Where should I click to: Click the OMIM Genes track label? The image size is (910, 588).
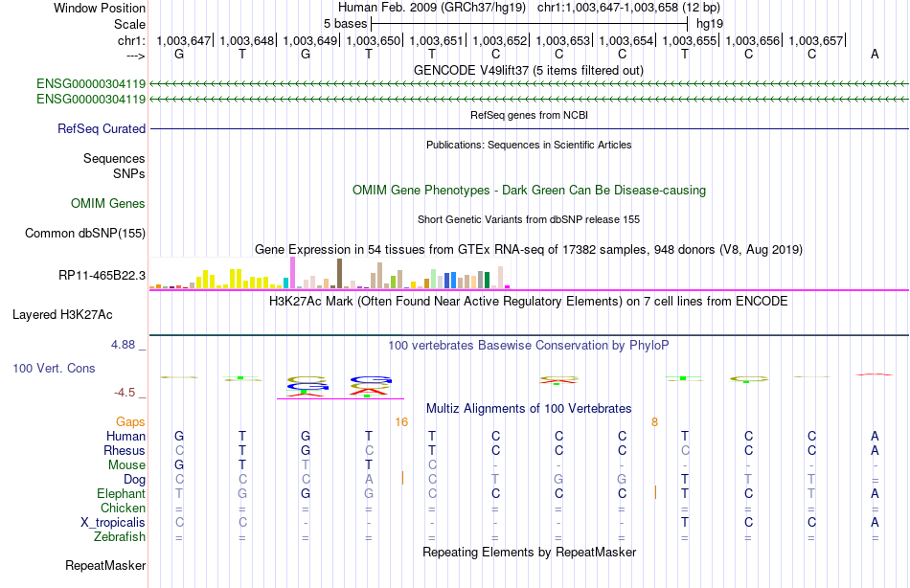tap(108, 203)
